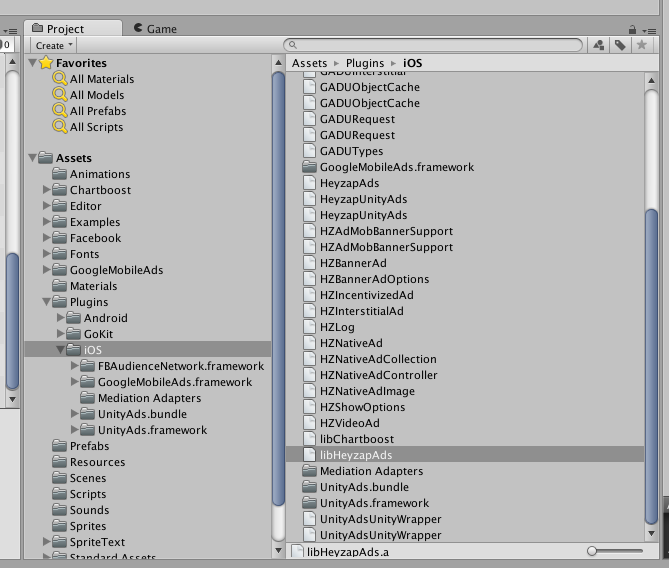
Task: Collapse the Plugins folder
Action: (47, 302)
